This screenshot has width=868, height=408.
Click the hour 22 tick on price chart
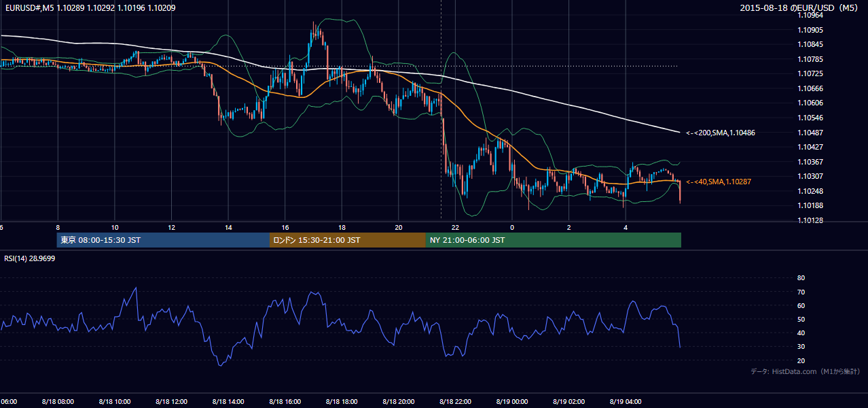(456, 227)
